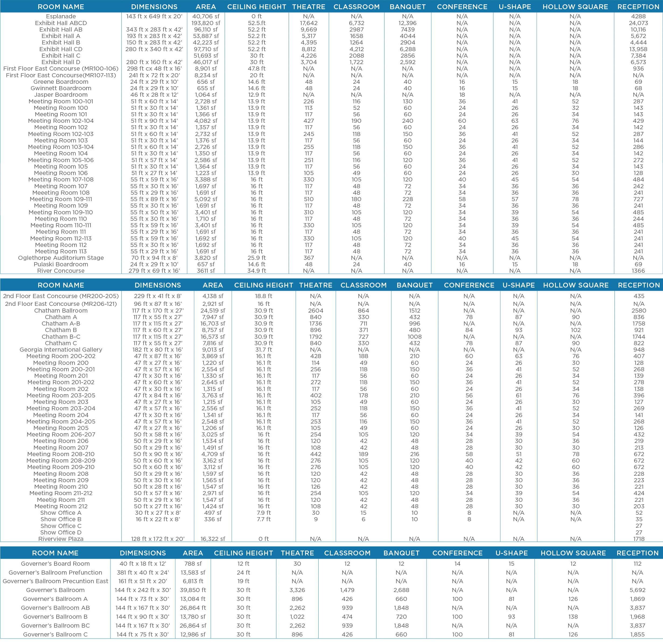Click Riverview Plaza room name
The height and width of the screenshot is (644, 663).
(x=61, y=539)
